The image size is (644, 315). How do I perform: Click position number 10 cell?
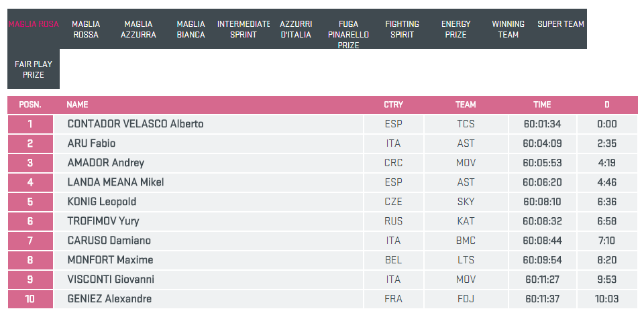pos(30,299)
